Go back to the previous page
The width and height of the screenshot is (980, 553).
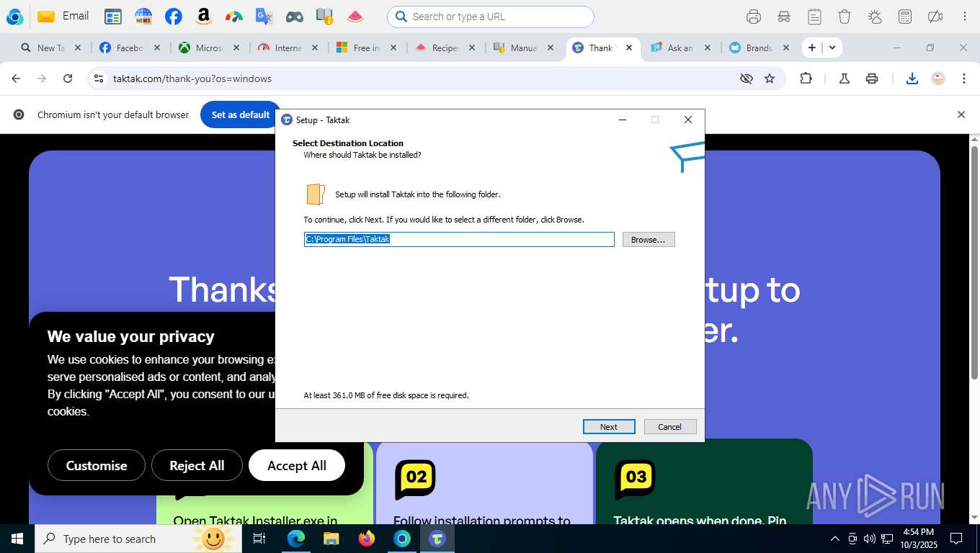[x=16, y=78]
